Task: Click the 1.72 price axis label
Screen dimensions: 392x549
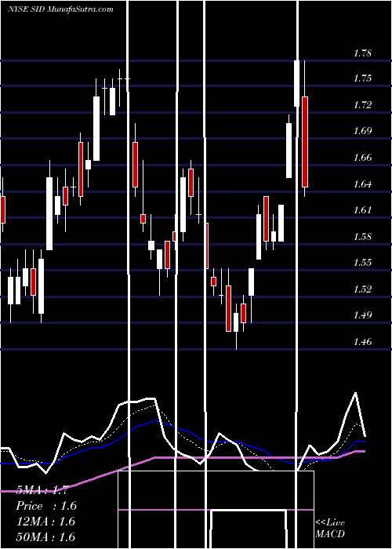Action: coord(362,104)
